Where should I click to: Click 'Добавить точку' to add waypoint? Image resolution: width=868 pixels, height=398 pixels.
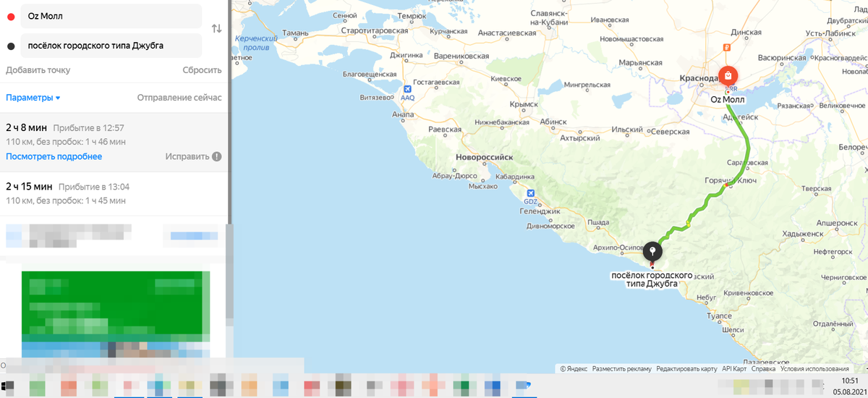coord(38,70)
